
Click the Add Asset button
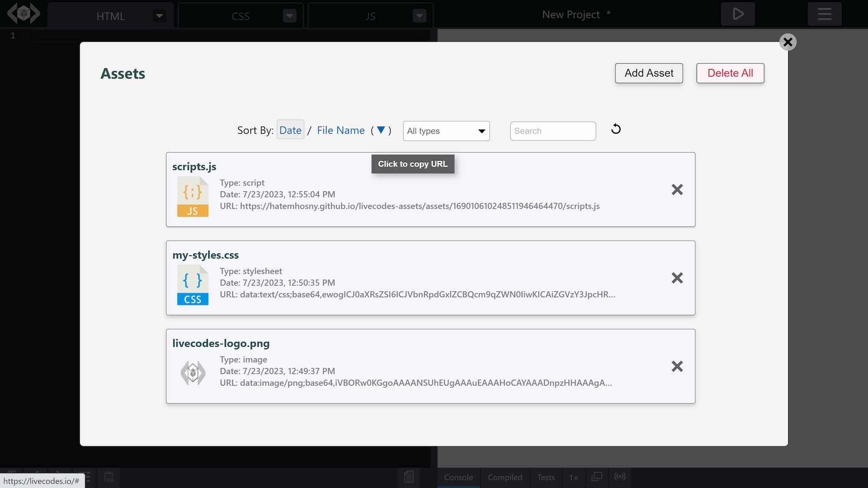[649, 73]
